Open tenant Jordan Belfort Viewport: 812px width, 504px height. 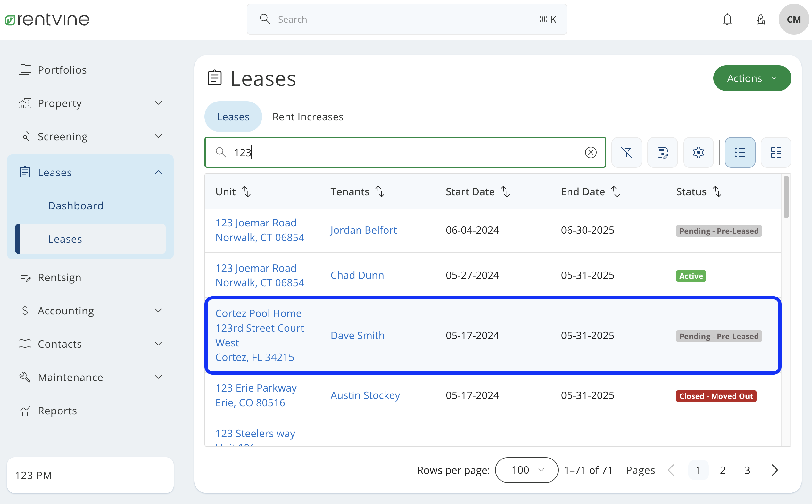363,230
